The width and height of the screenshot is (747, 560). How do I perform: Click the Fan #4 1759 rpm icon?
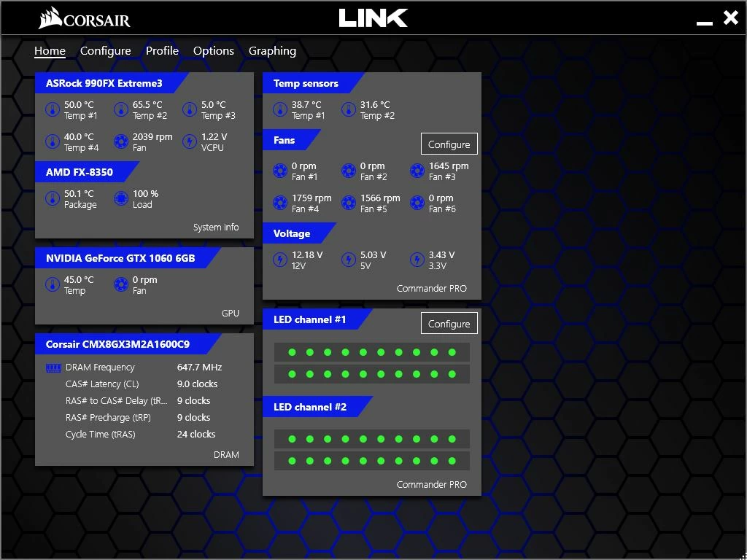tap(279, 203)
